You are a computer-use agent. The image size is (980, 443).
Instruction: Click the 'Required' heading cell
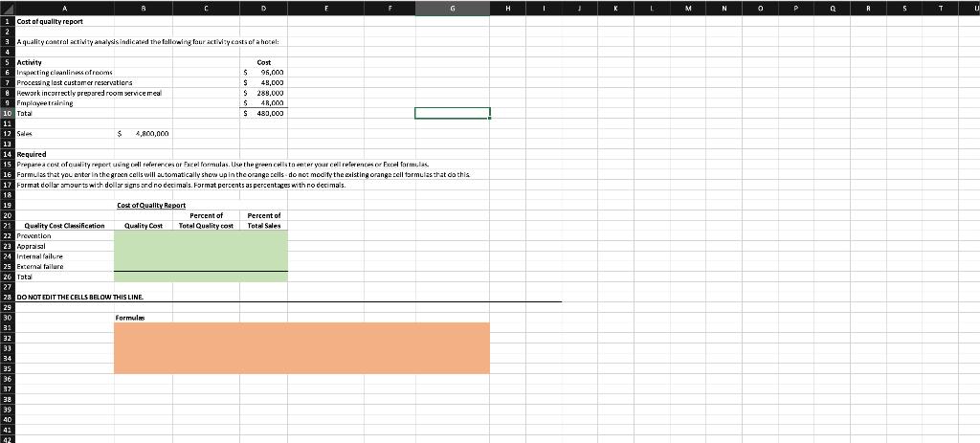[31, 154]
